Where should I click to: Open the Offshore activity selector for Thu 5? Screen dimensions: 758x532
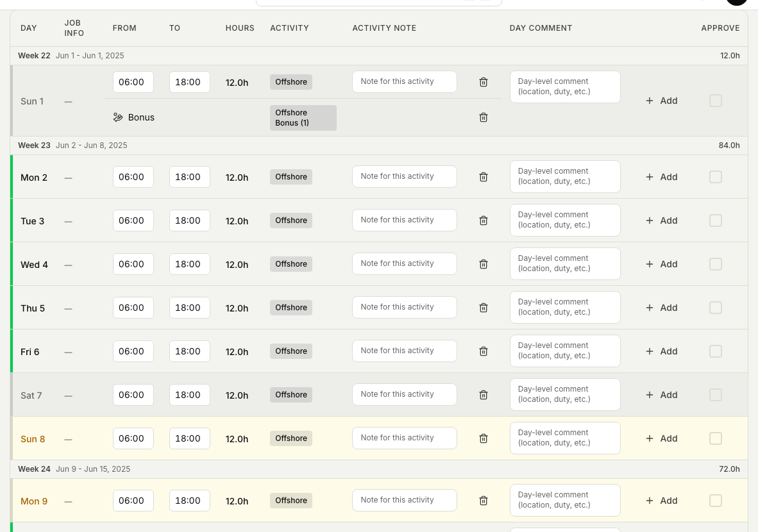(291, 308)
